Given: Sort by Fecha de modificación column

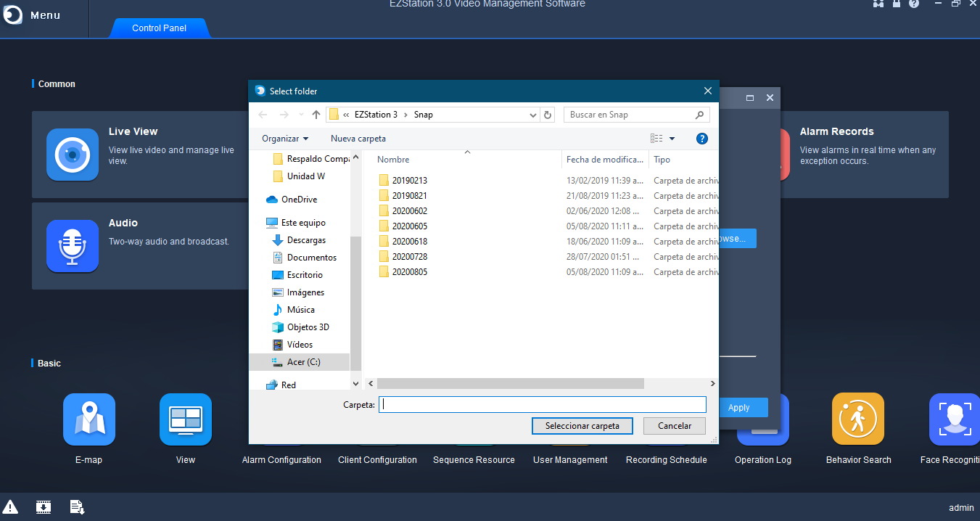Looking at the screenshot, I should point(605,160).
